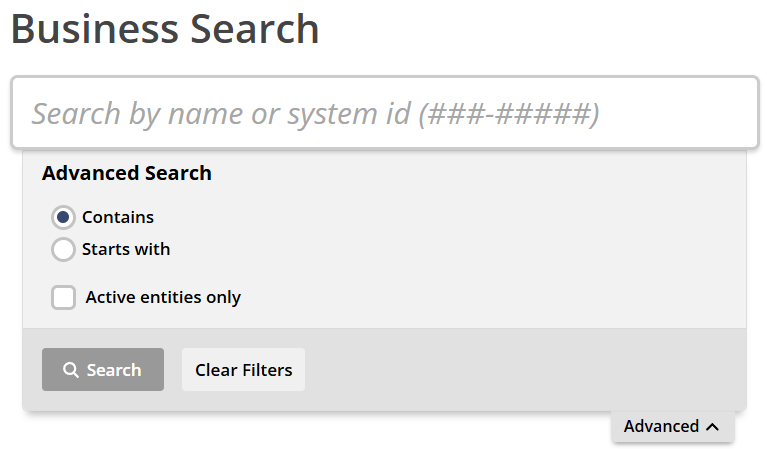Screen dimensions: 767x449
Task: Click the 'Starts with' label text
Action: pyautogui.click(x=126, y=249)
